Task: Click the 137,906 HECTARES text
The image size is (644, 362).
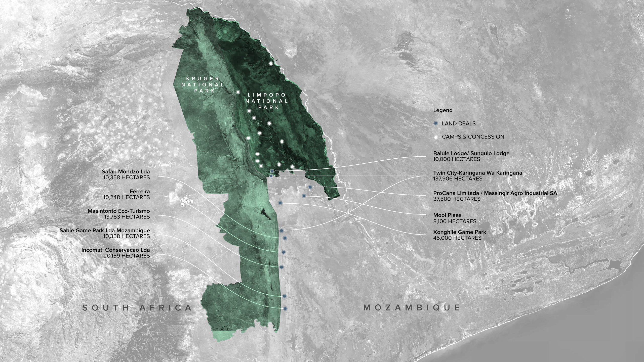Action: pyautogui.click(x=458, y=179)
